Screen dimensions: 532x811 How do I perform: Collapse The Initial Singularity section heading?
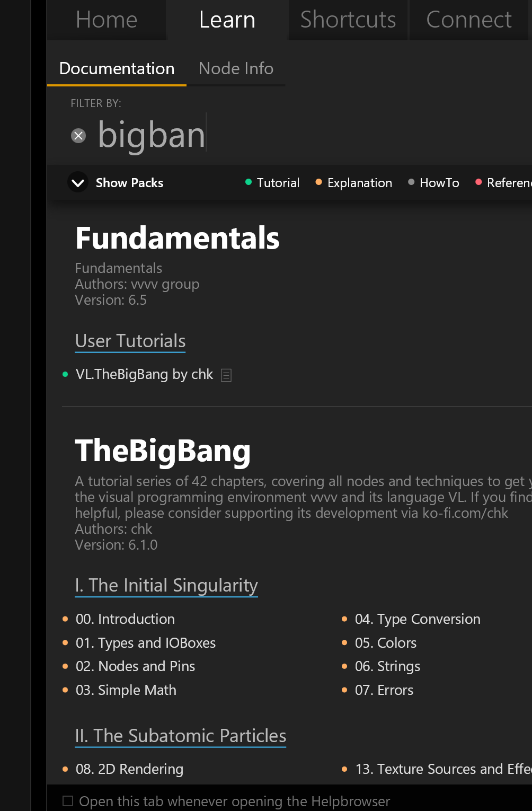coord(166,586)
